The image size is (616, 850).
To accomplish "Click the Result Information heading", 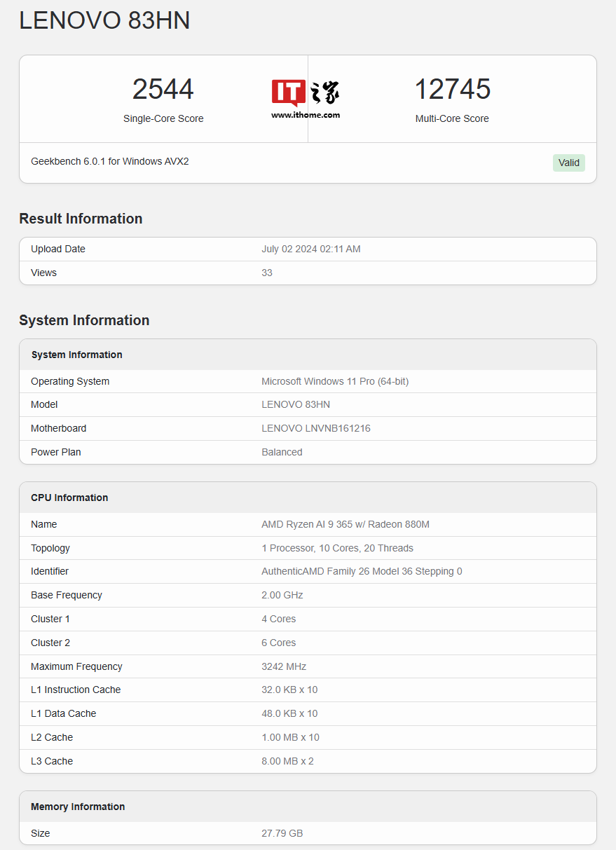I will [x=81, y=219].
